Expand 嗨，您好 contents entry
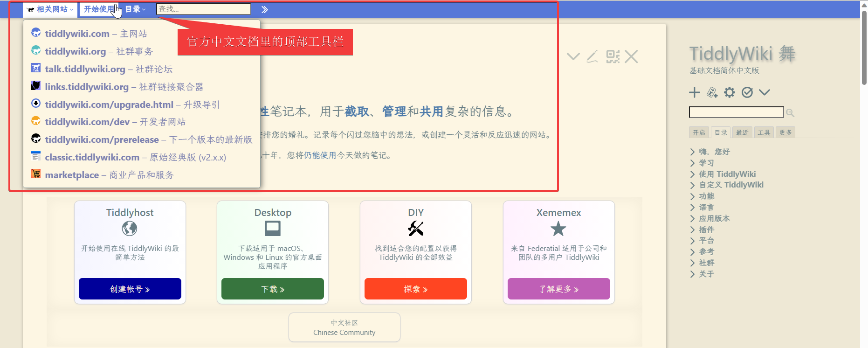Viewport: 868px width, 348px height. pyautogui.click(x=693, y=152)
